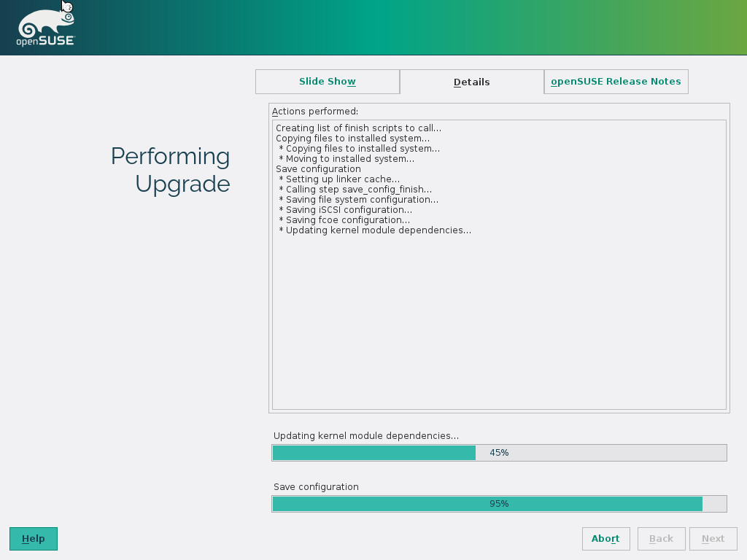Click the 'Actions performed:' label
Screen dimensions: 747x560
(315, 112)
